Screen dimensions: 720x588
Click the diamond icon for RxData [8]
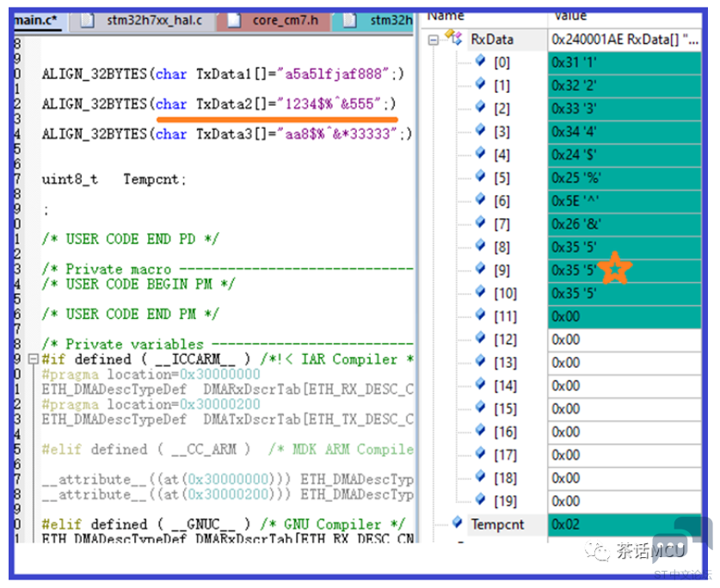(480, 245)
